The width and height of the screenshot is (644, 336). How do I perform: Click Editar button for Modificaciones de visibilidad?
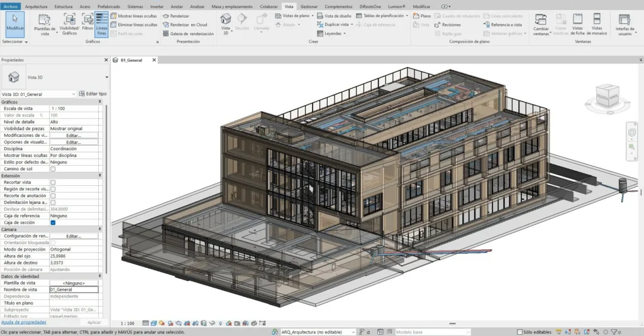pyautogui.click(x=74, y=135)
